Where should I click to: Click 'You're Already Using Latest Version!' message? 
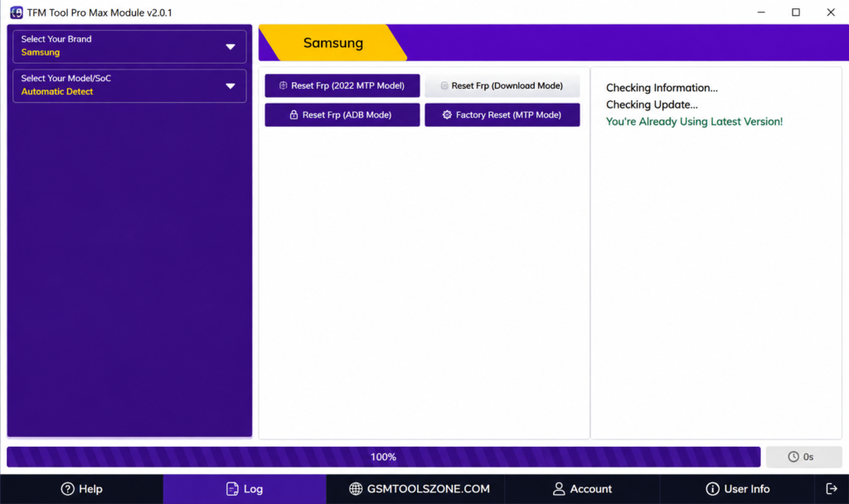click(694, 121)
